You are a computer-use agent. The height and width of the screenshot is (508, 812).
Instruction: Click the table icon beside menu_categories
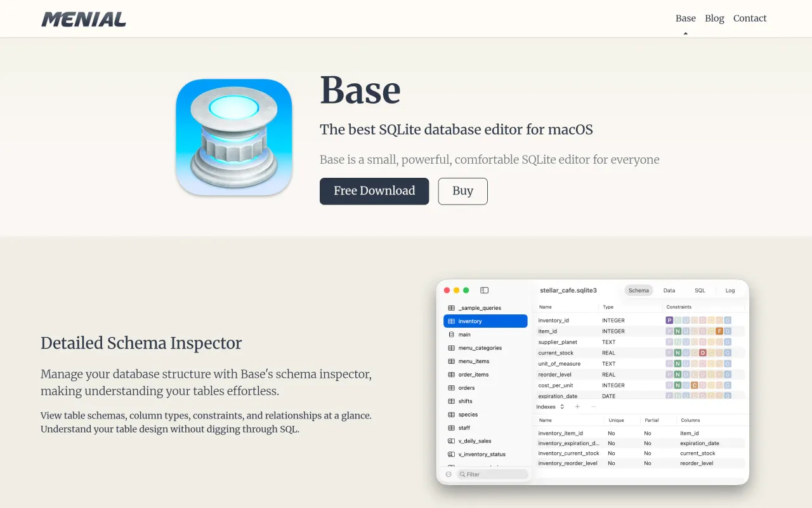click(x=452, y=348)
